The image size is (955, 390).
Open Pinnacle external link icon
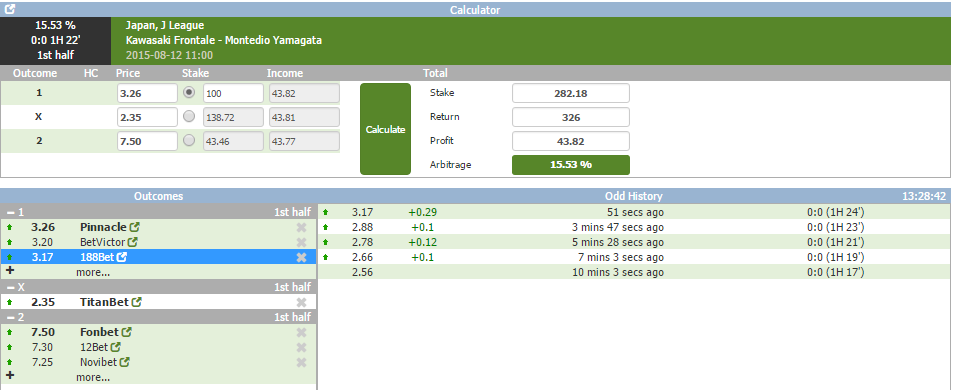135,227
